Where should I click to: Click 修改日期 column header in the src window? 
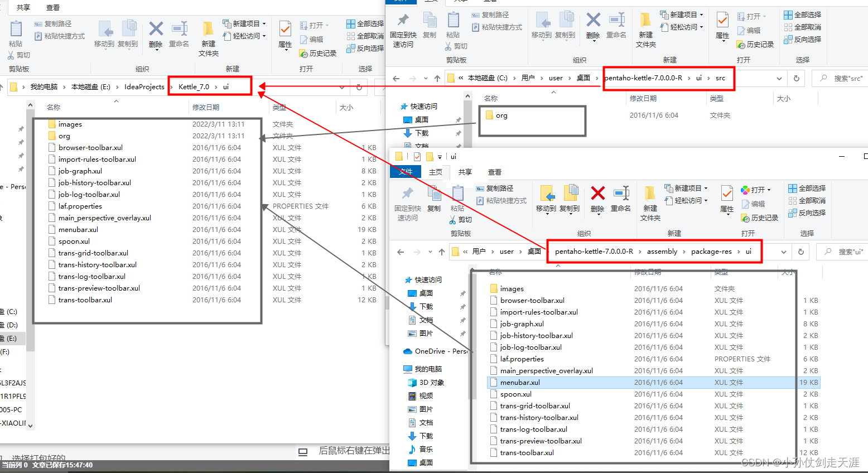point(643,98)
